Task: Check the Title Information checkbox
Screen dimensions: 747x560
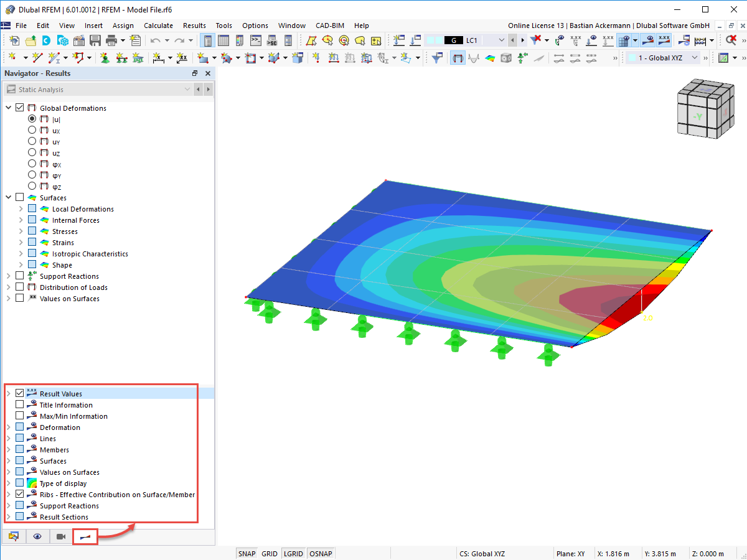Action: click(x=20, y=404)
